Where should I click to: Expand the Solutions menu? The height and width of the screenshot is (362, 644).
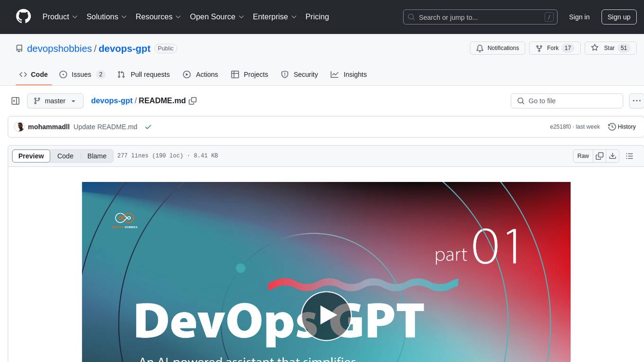107,17
